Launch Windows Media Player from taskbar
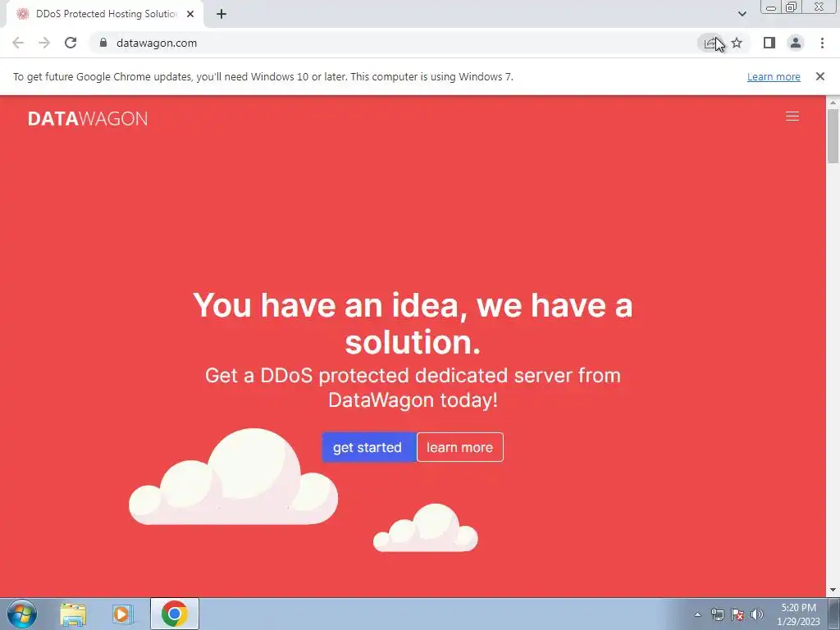The image size is (840, 630). (x=122, y=614)
